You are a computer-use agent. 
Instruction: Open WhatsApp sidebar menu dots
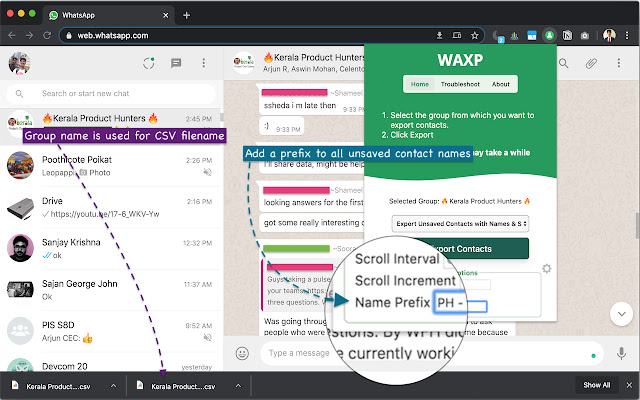click(204, 63)
